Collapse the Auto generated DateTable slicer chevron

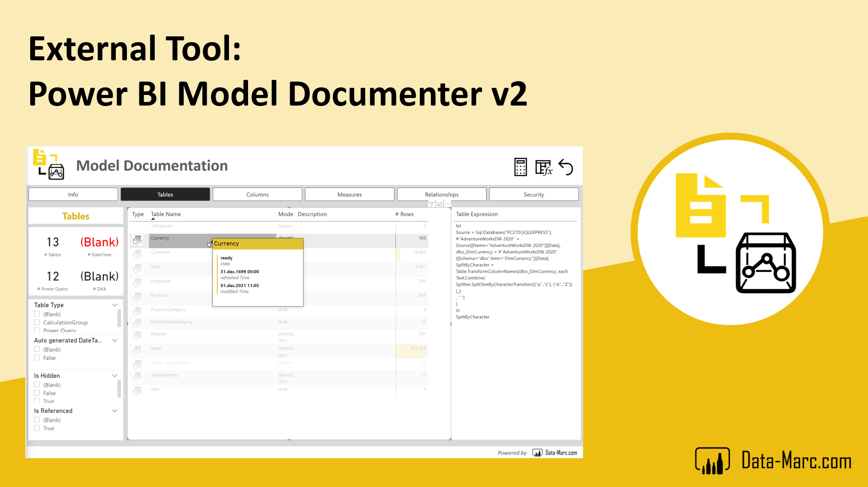pyautogui.click(x=114, y=341)
